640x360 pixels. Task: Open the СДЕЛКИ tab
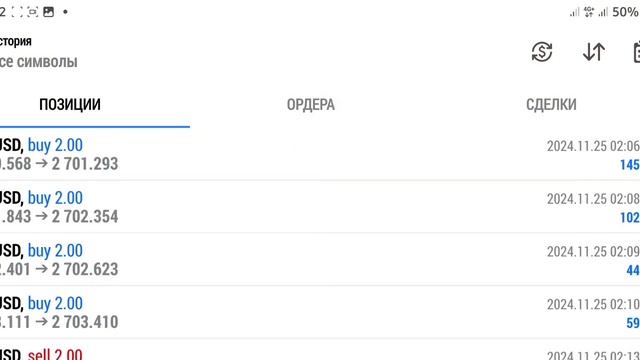tap(551, 104)
